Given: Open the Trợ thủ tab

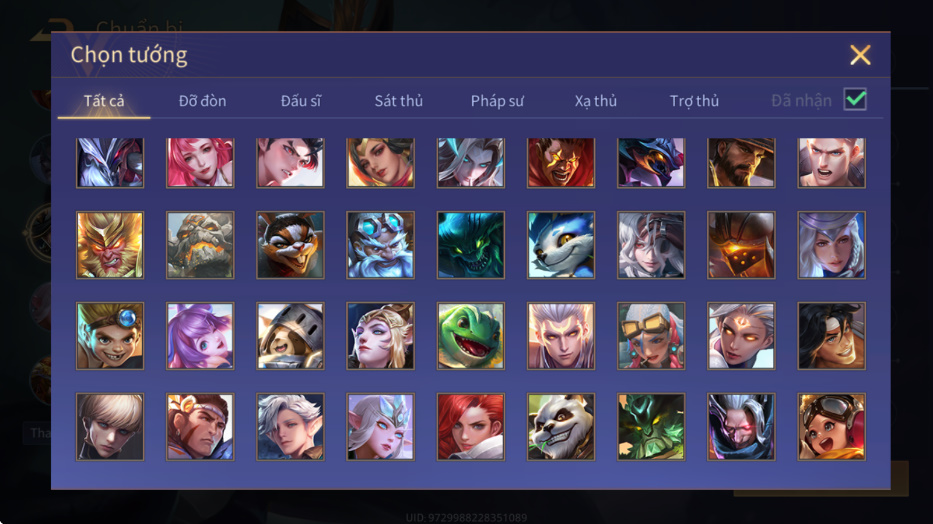Looking at the screenshot, I should pyautogui.click(x=694, y=101).
